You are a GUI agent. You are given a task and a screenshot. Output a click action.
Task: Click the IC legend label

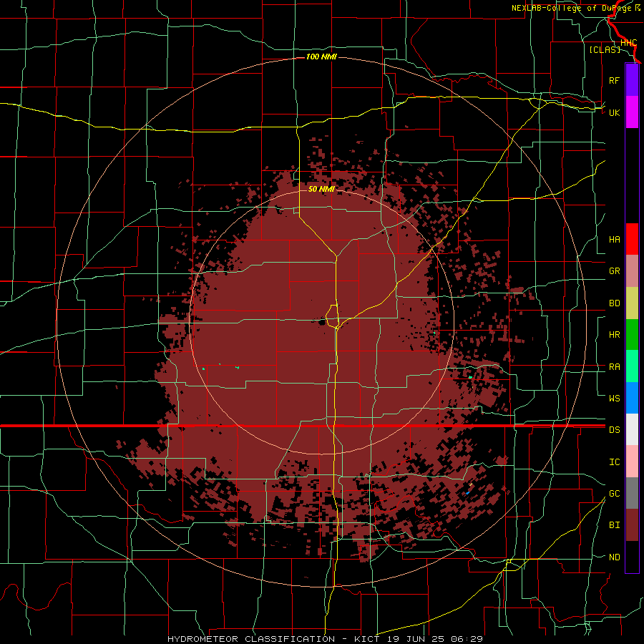point(614,462)
